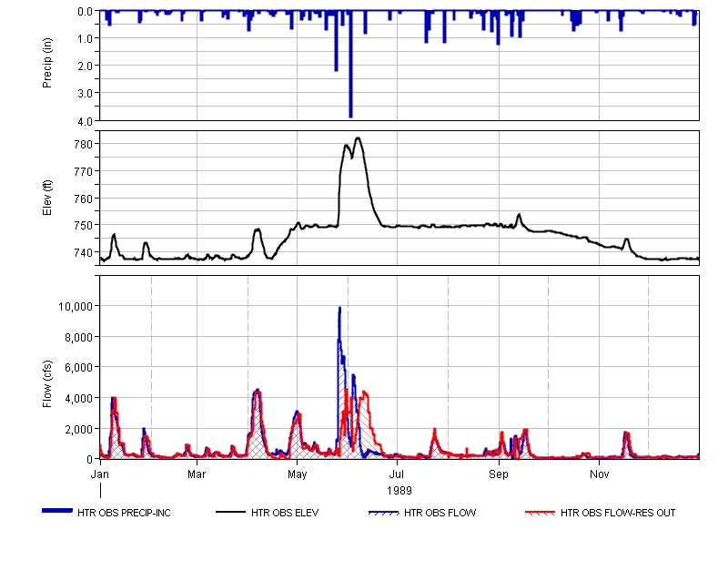Click the "0" tick on the flow axis

90,459
